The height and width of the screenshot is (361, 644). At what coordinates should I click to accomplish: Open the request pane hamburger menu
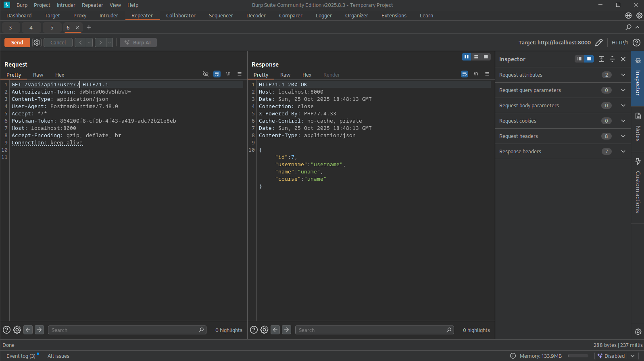point(240,74)
